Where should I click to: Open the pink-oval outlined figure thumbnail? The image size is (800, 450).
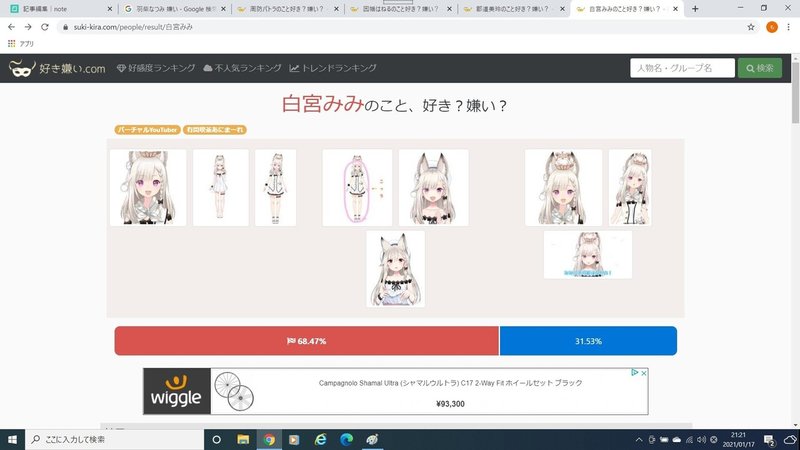tap(357, 188)
